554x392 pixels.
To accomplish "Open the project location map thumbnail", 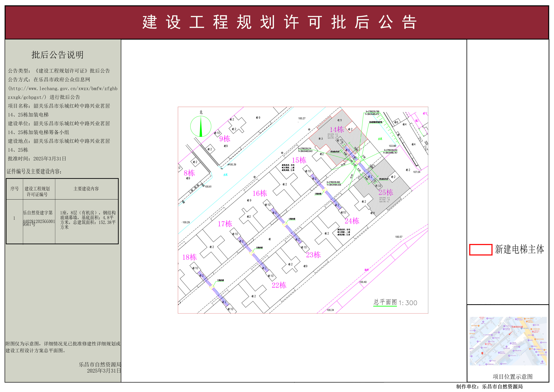I will [x=508, y=341].
